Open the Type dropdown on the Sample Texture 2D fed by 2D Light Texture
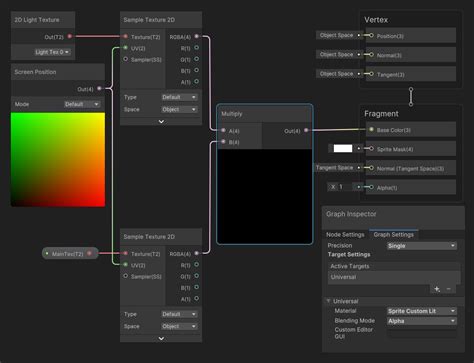 tap(179, 97)
